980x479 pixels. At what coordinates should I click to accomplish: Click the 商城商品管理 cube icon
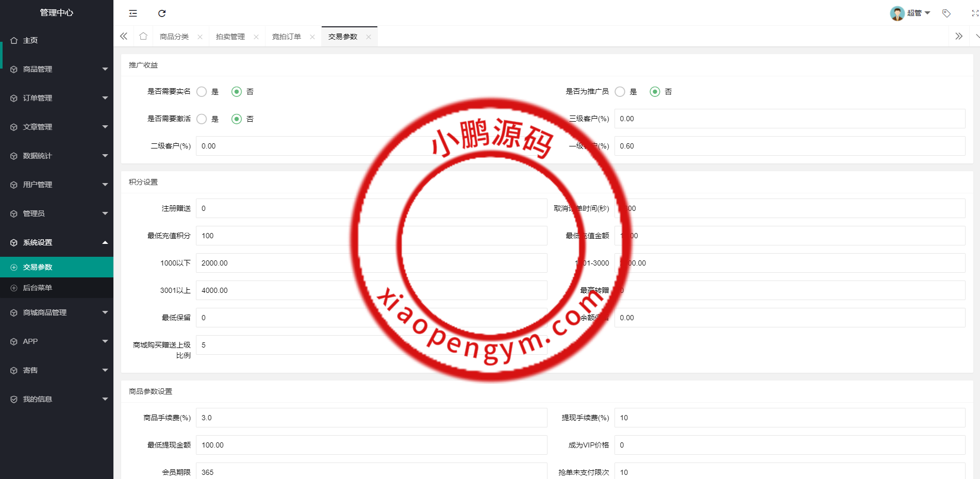coord(14,312)
